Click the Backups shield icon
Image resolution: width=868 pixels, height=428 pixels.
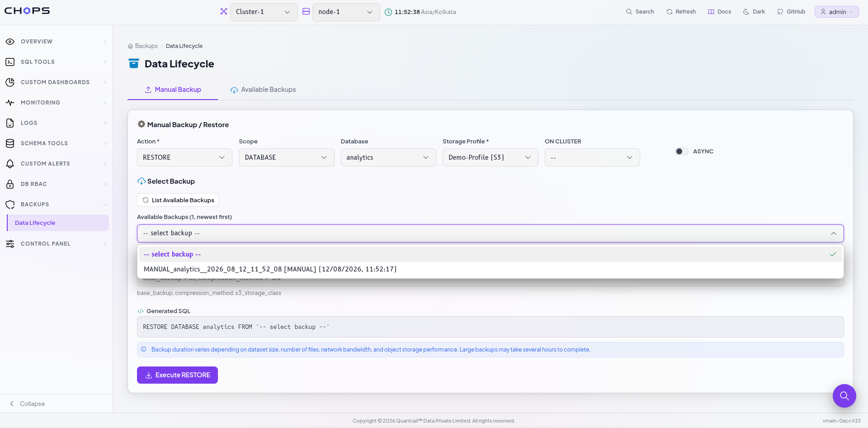coord(10,204)
